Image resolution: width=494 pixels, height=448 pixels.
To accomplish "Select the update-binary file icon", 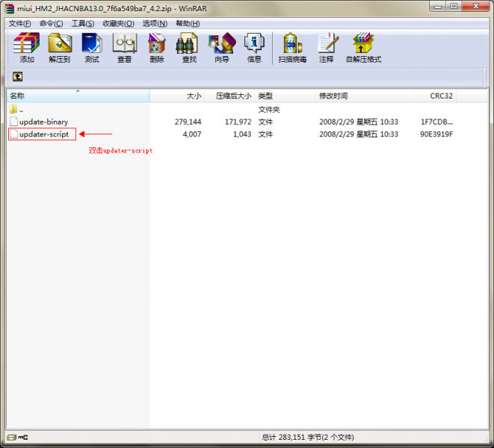I will 13,122.
